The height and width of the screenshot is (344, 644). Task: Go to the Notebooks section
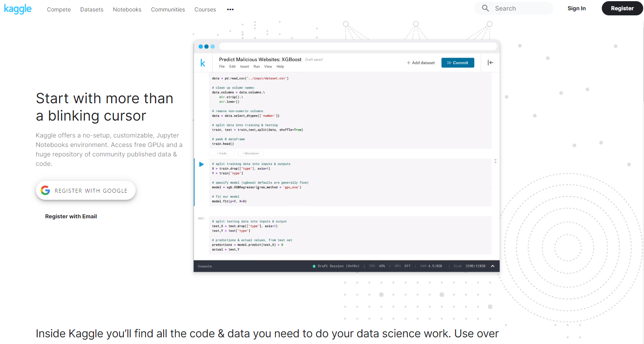point(127,9)
